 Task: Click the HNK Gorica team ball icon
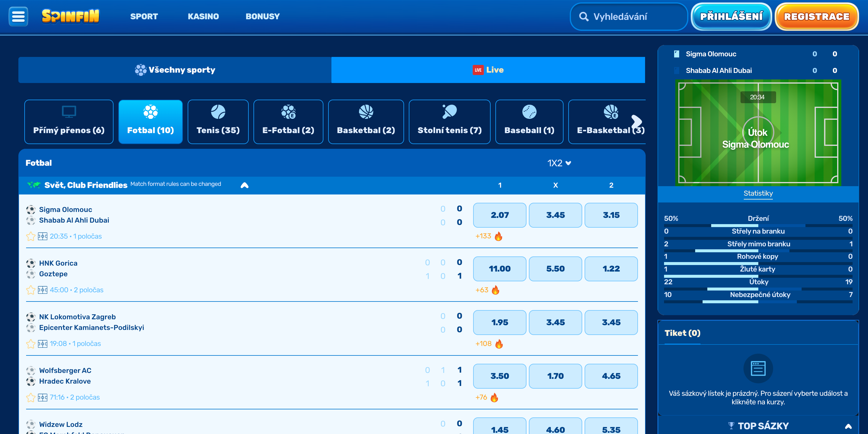click(x=31, y=263)
